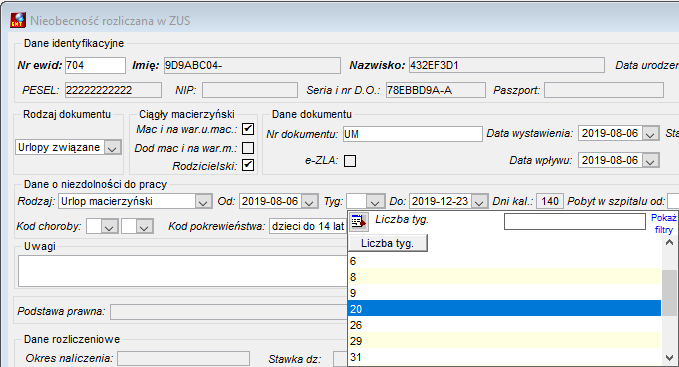Open the Od date dropdown arrow

[x=309, y=202]
